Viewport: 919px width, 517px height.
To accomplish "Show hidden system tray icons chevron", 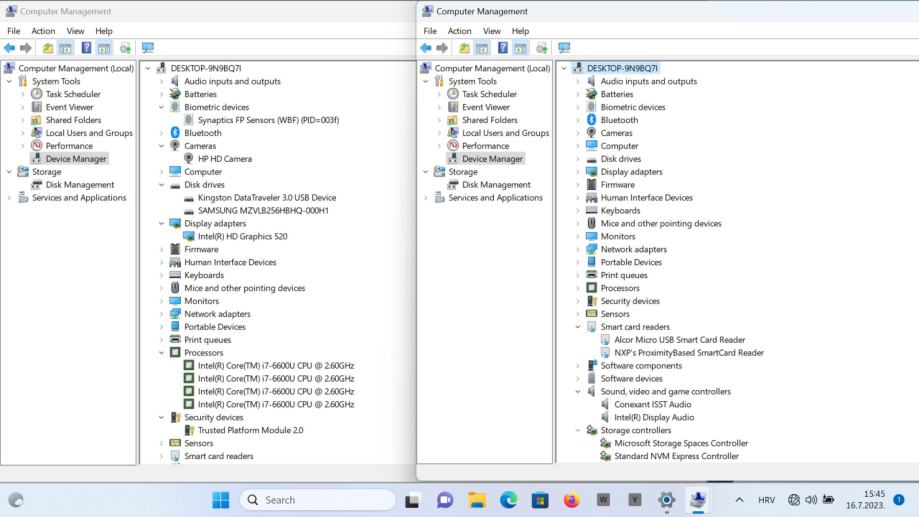I will [739, 500].
